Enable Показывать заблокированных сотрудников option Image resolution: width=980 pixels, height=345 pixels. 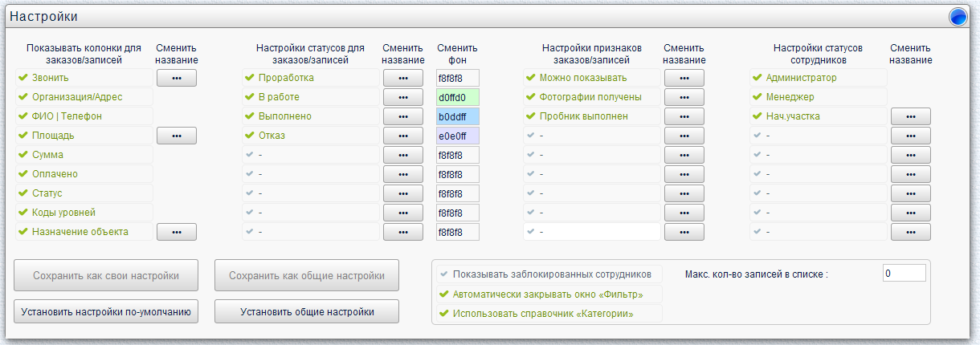[549, 274]
